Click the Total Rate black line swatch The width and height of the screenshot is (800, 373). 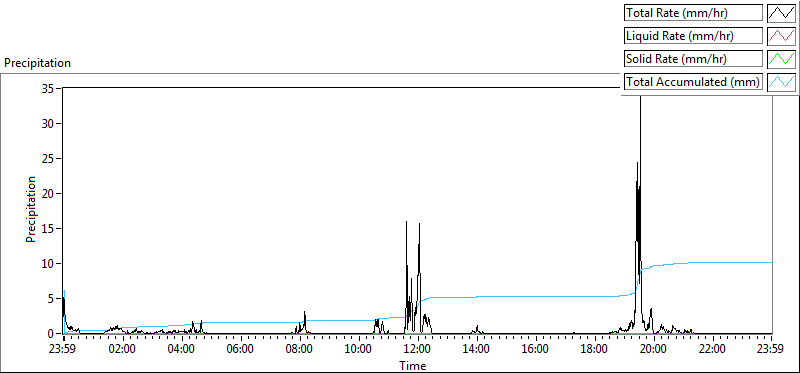coord(782,13)
